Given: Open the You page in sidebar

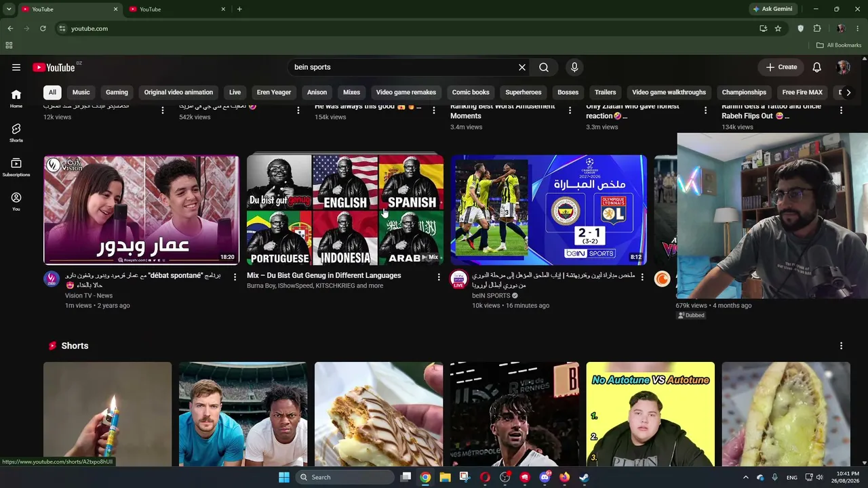Looking at the screenshot, I should [16, 201].
